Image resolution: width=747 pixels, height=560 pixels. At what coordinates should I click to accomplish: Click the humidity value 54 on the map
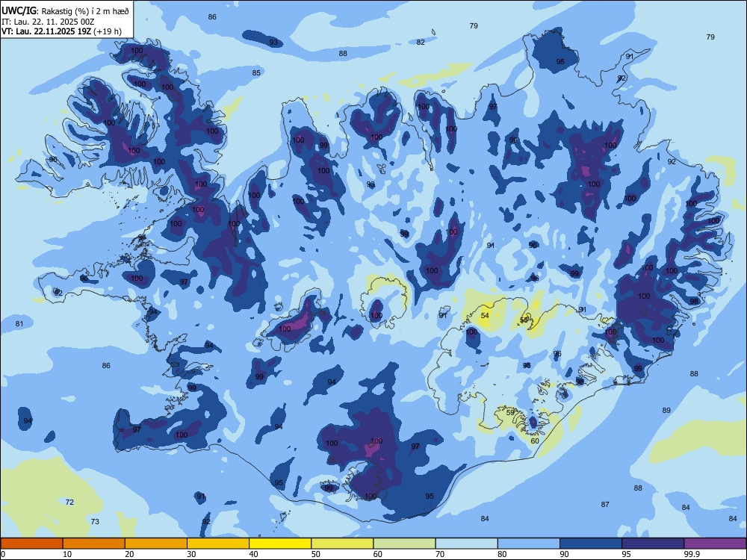pyautogui.click(x=485, y=315)
